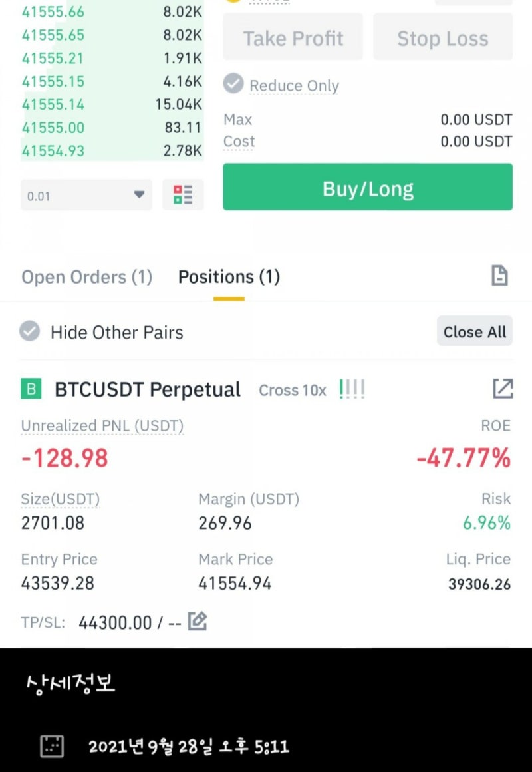The height and width of the screenshot is (772, 532).
Task: Select the Stop Loss button
Action: point(443,37)
